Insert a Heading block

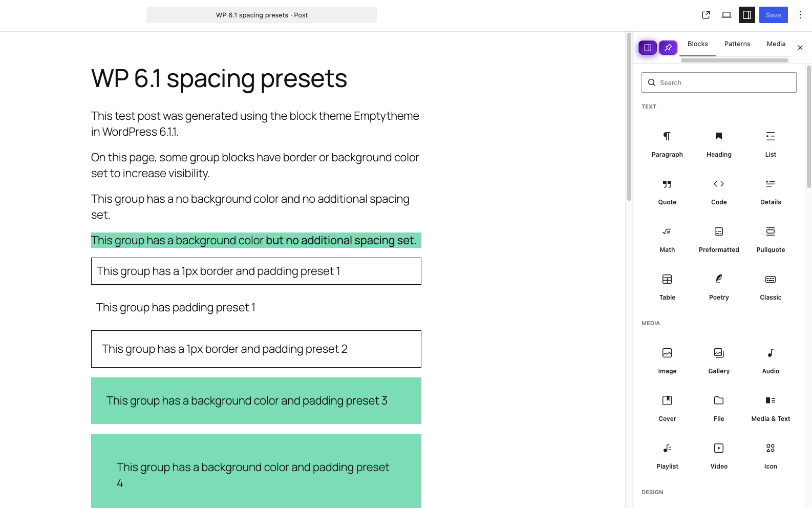tap(719, 144)
